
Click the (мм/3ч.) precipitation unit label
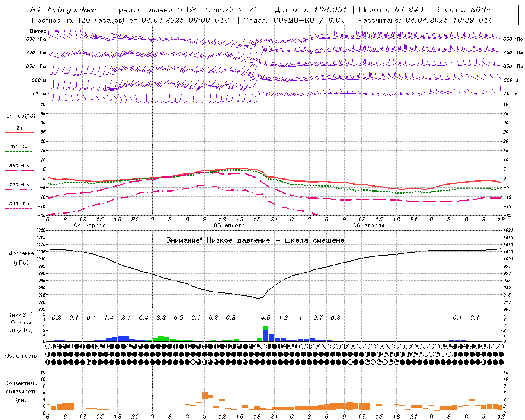(x=21, y=315)
